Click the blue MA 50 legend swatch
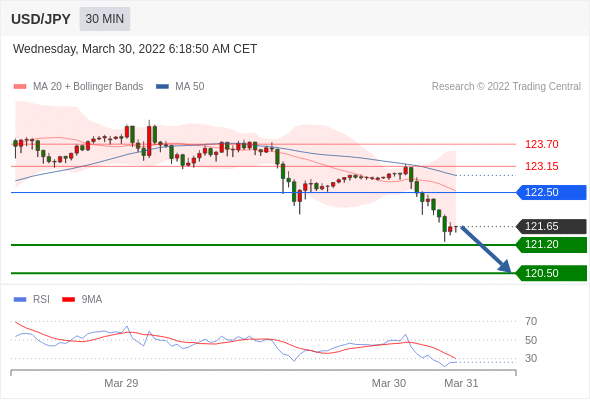The height and width of the screenshot is (400, 590). coord(162,87)
